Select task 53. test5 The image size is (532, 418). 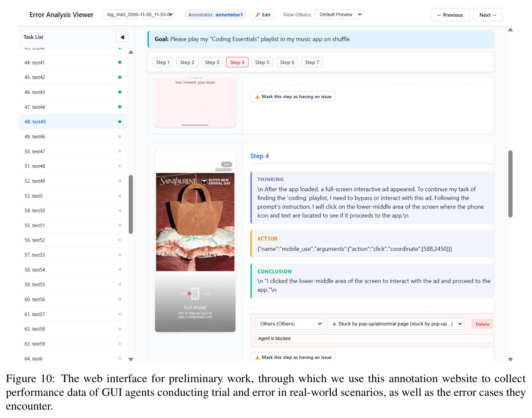pos(73,196)
